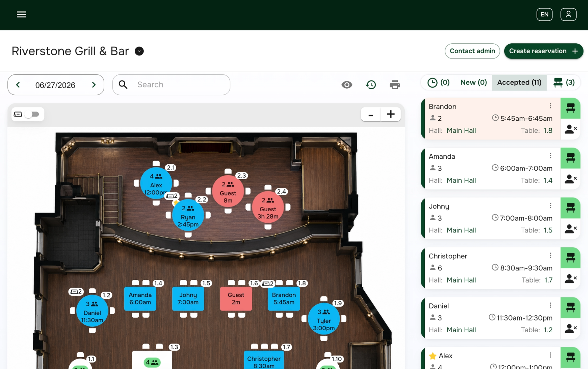Click the star icon beside Alex

[433, 356]
